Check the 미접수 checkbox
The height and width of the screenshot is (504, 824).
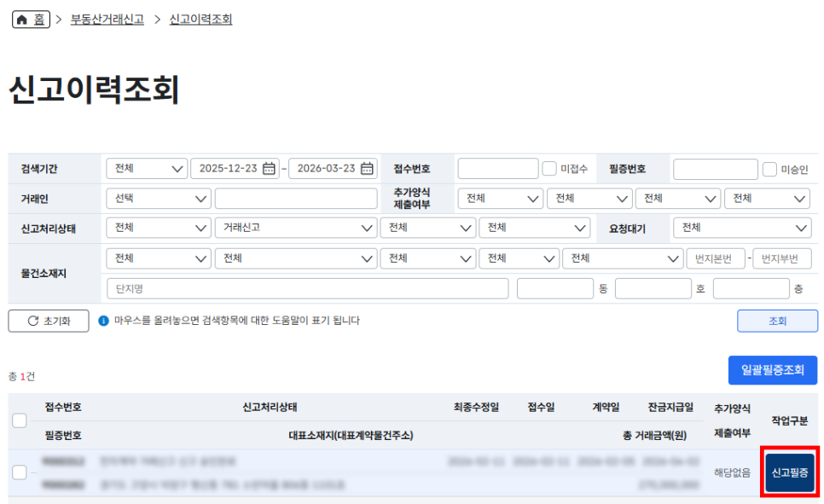coord(549,169)
